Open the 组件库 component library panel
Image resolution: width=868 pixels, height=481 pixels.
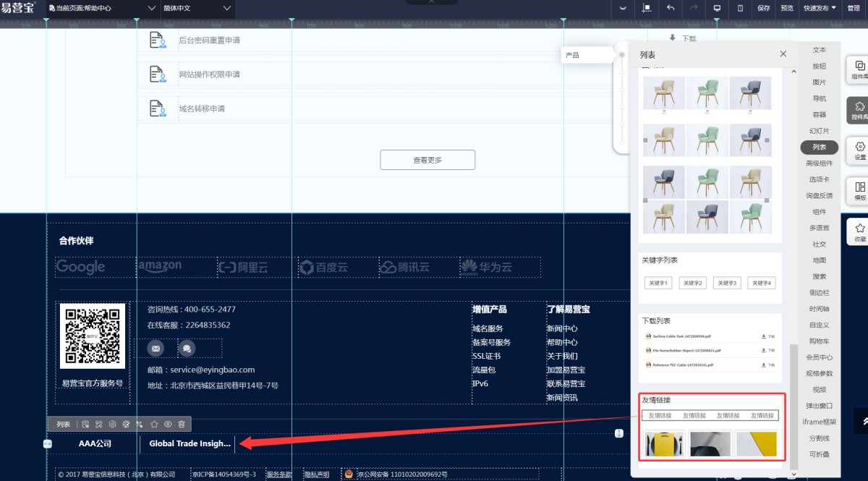pos(859,69)
